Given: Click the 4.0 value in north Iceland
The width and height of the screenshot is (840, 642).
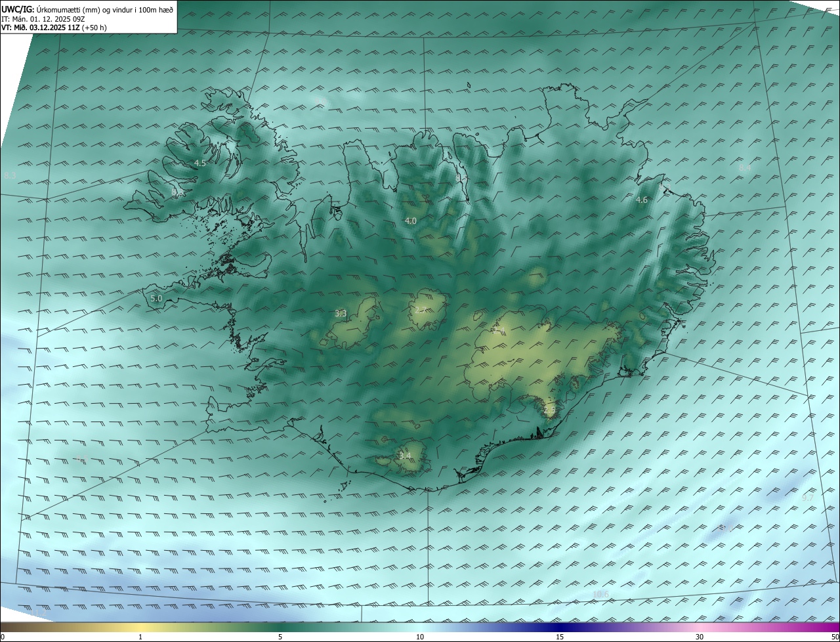Looking at the screenshot, I should (411, 221).
